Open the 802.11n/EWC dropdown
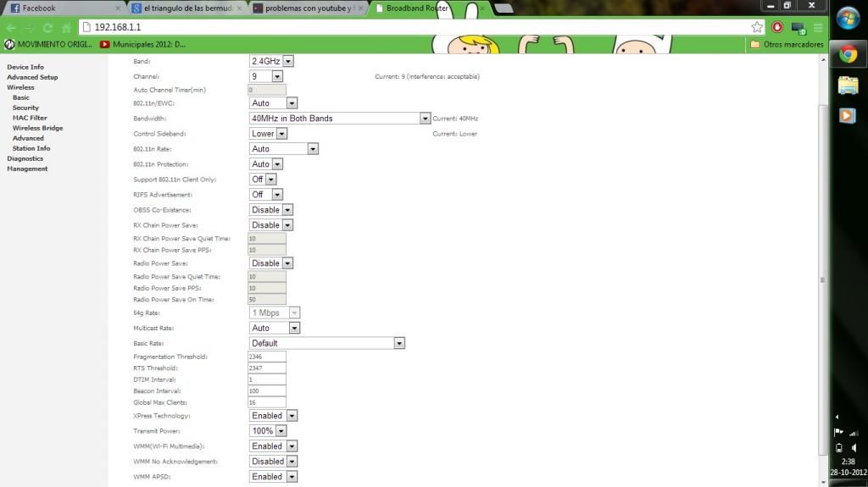The height and width of the screenshot is (487, 868). coord(273,103)
